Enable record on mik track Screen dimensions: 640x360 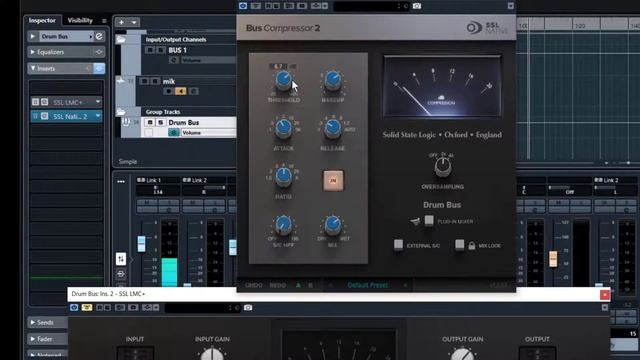(x=168, y=91)
